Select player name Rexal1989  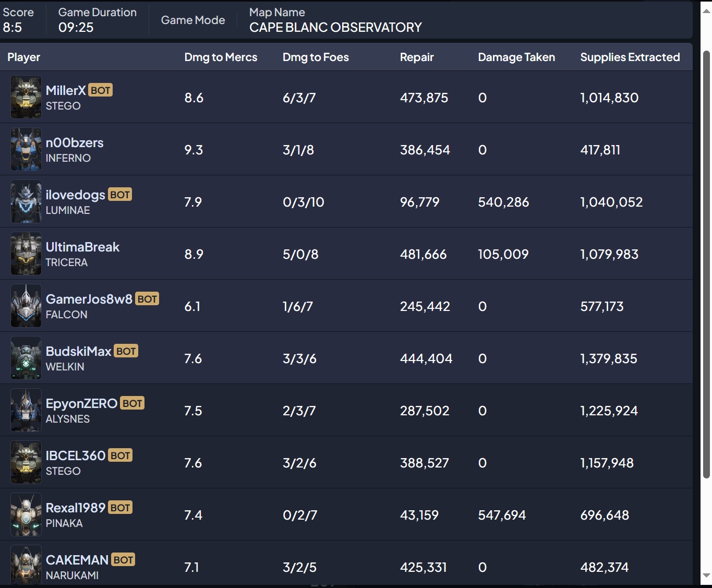click(x=76, y=508)
